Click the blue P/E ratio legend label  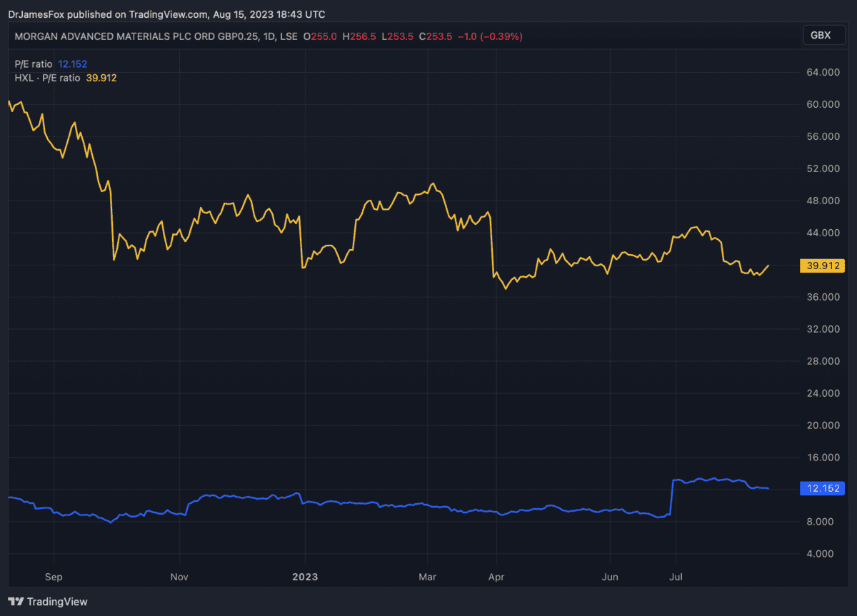click(x=34, y=64)
